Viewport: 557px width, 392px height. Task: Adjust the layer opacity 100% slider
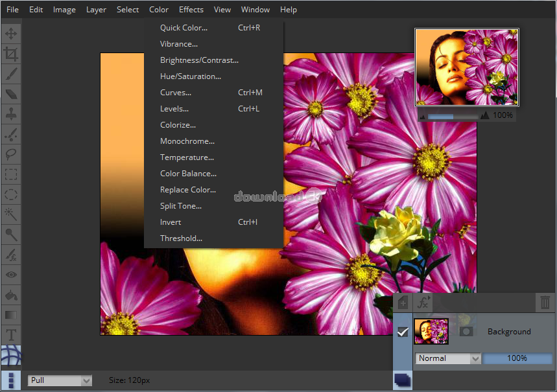(517, 358)
